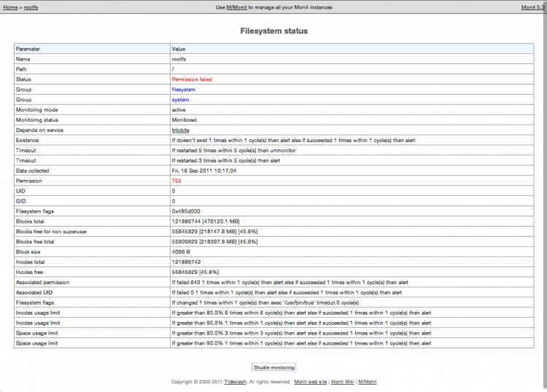547x392 pixels.
Task: Open the trilobite dependency service link
Action: point(180,130)
